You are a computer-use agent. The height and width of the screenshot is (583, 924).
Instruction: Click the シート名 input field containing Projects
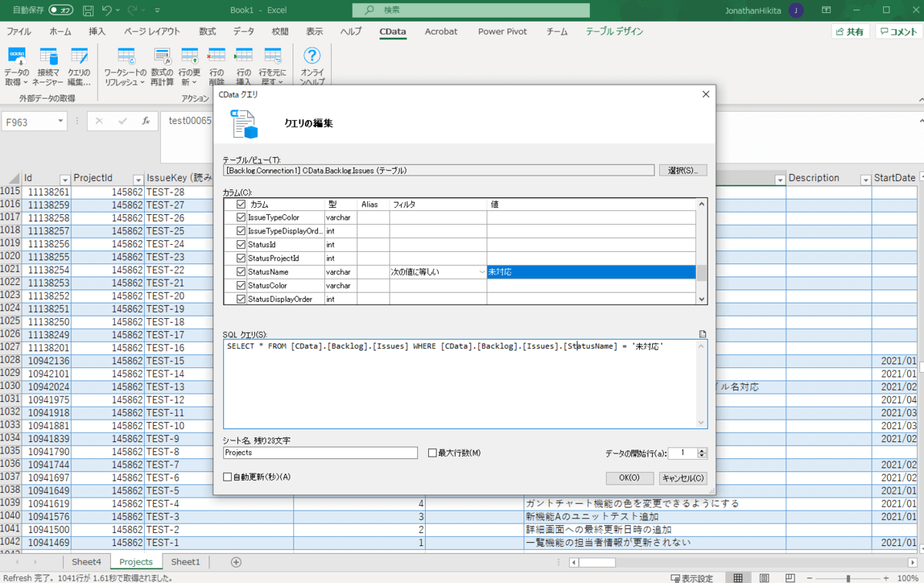coord(320,453)
